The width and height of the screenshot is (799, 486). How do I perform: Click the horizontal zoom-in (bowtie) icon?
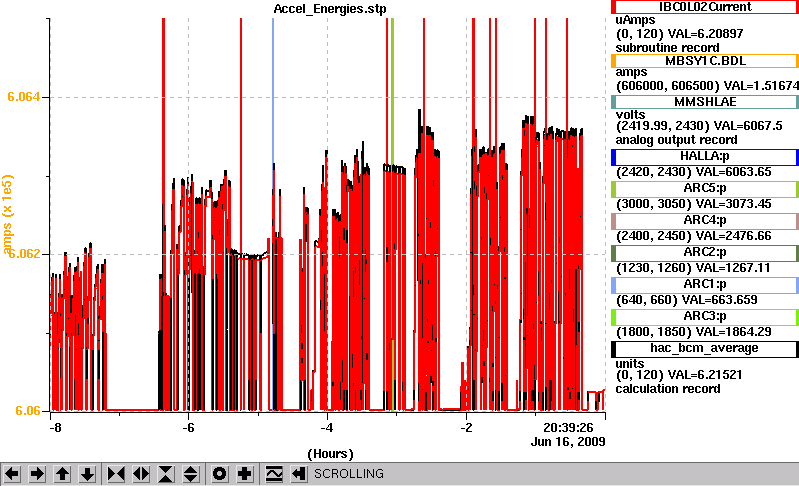tap(116, 474)
